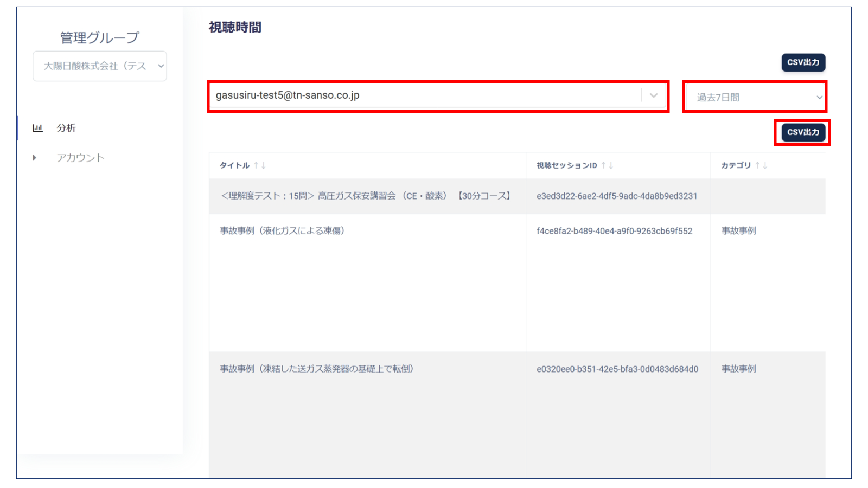Open the 分析 menu item

click(66, 128)
